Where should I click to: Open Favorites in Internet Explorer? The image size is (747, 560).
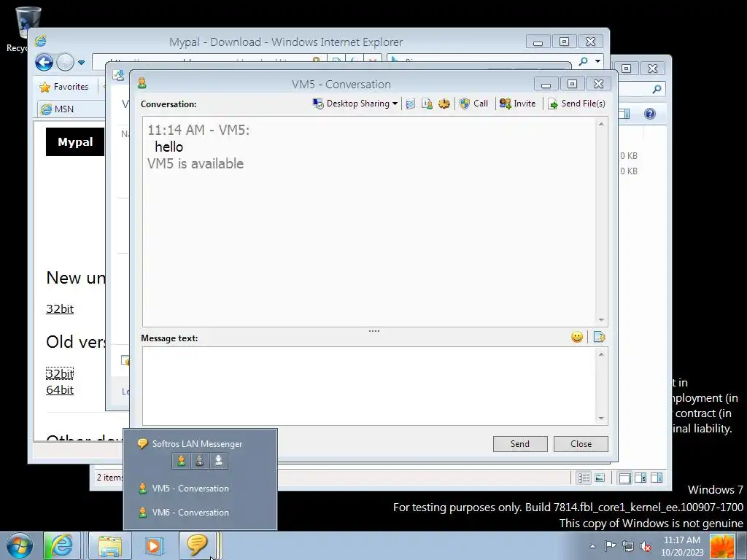click(x=65, y=87)
